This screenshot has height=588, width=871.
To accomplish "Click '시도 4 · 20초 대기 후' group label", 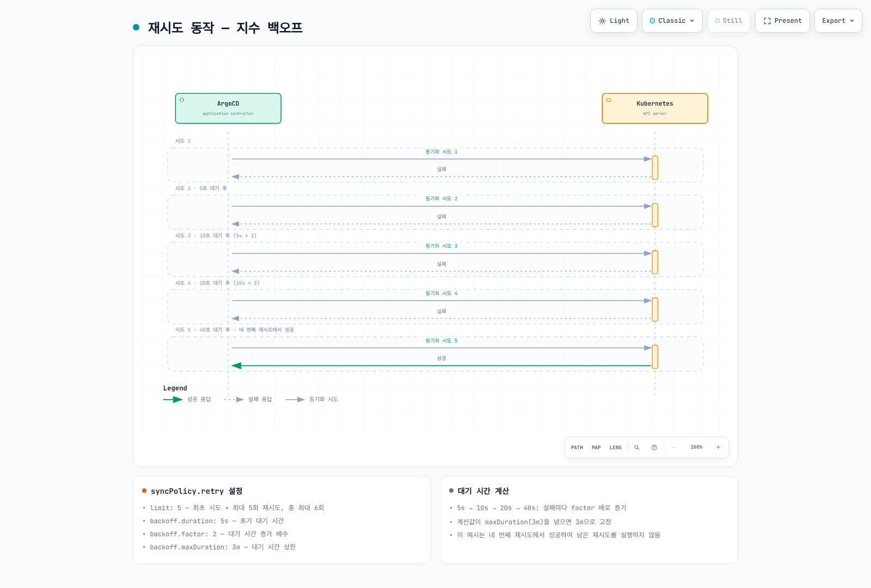I will [217, 283].
